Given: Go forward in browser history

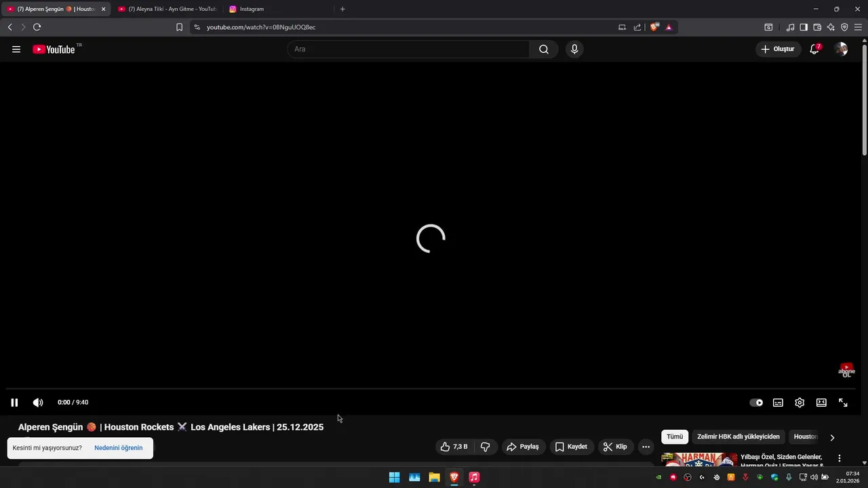Looking at the screenshot, I should 23,27.
